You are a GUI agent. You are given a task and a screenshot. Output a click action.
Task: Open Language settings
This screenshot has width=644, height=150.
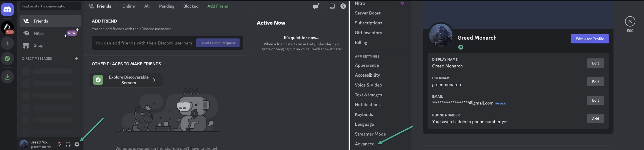[x=364, y=124]
